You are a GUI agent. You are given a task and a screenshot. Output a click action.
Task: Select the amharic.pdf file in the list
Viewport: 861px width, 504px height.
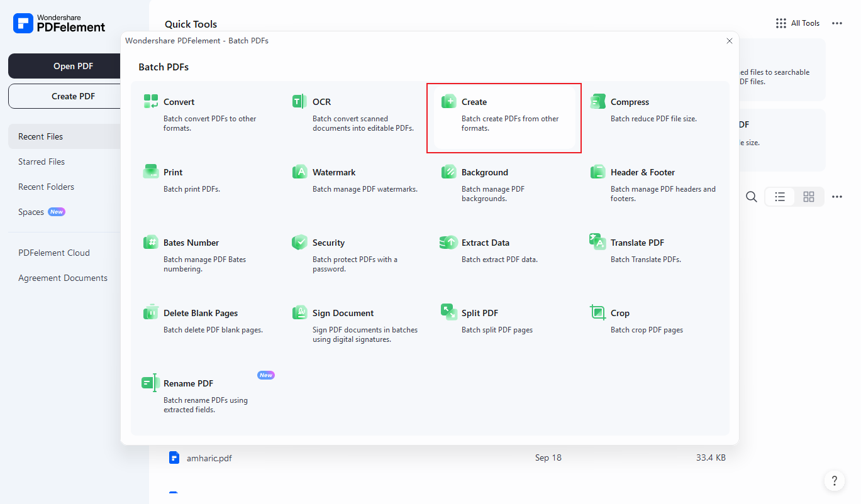click(209, 458)
